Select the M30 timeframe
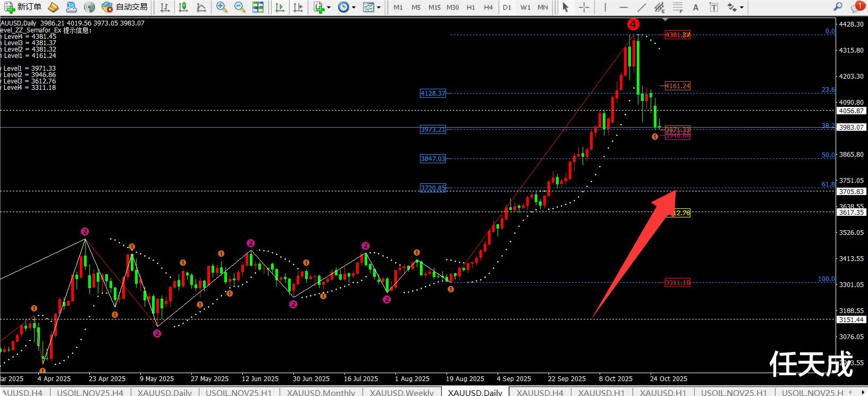 453,7
